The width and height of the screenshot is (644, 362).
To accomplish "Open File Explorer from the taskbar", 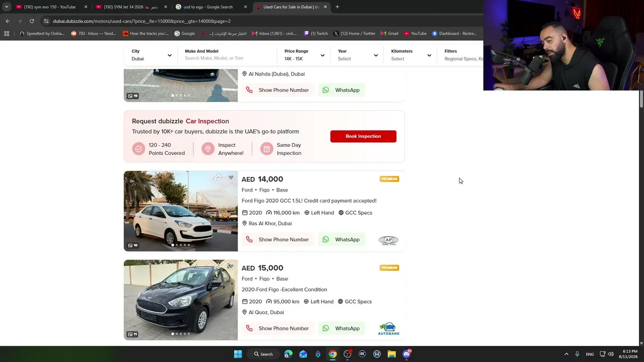I will point(391,354).
